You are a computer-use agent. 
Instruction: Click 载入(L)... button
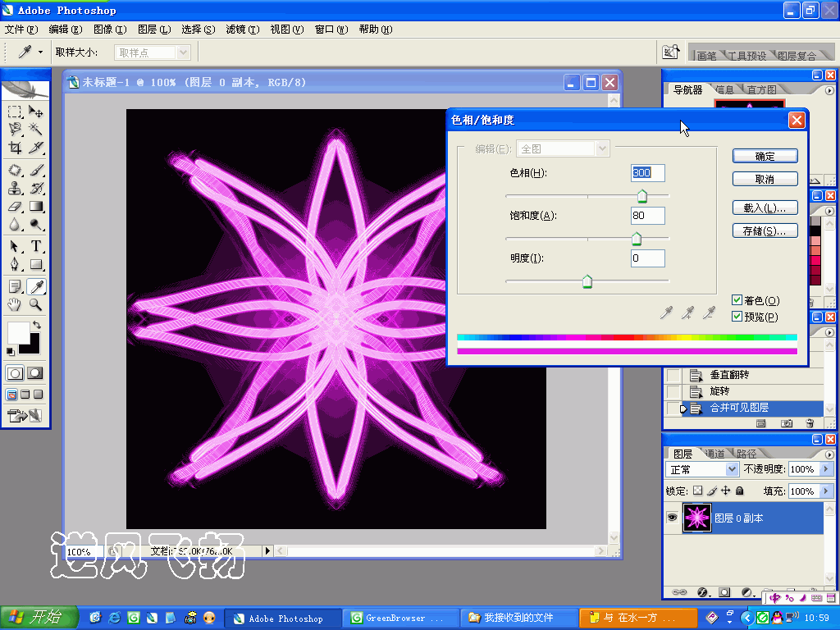(765, 208)
